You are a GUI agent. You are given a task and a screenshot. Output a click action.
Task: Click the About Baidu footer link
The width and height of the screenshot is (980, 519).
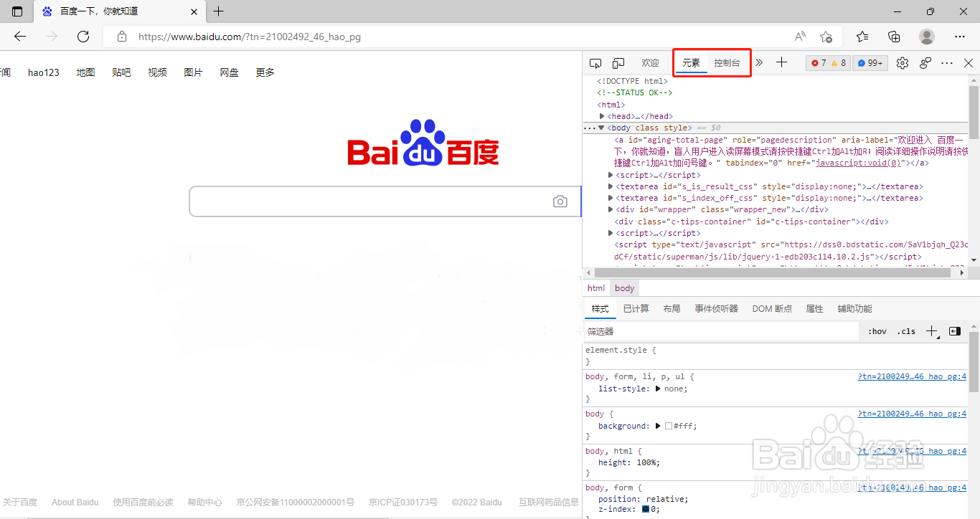(75, 503)
